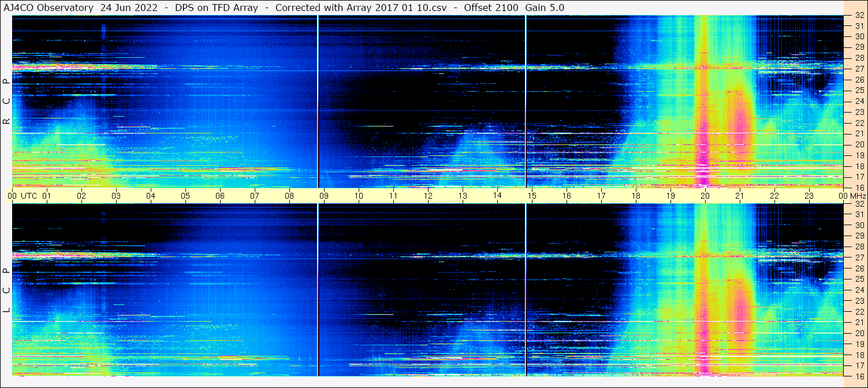Screen dimensions: 868x388
Task: Click the 32 MHz tick of the RCP panel
Action: click(x=859, y=15)
